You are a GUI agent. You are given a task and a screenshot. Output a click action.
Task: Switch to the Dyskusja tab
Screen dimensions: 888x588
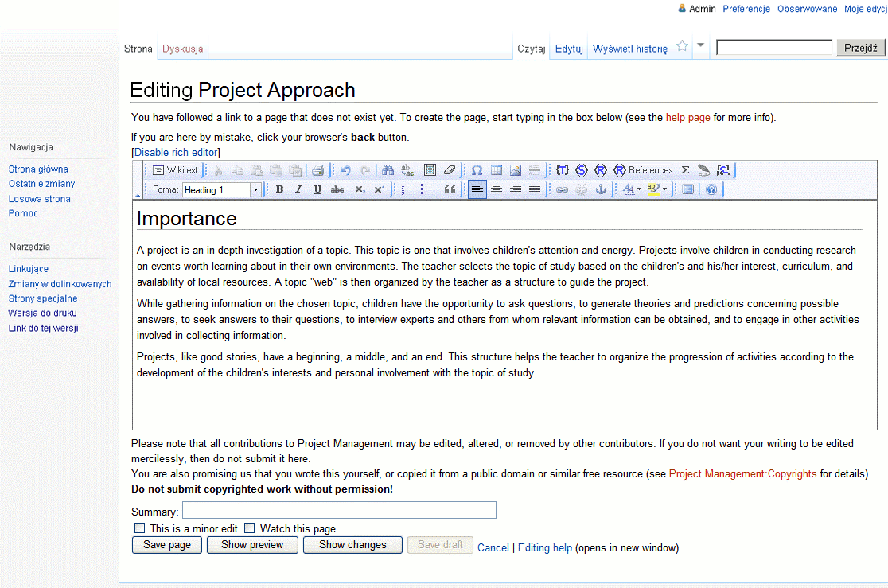click(182, 49)
